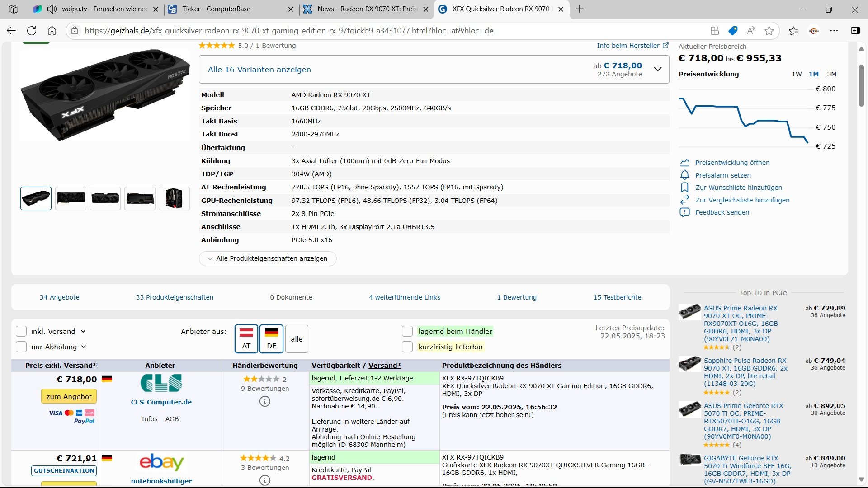The image size is (868, 488).
Task: Select the fifth product thumbnail image
Action: coord(174,198)
